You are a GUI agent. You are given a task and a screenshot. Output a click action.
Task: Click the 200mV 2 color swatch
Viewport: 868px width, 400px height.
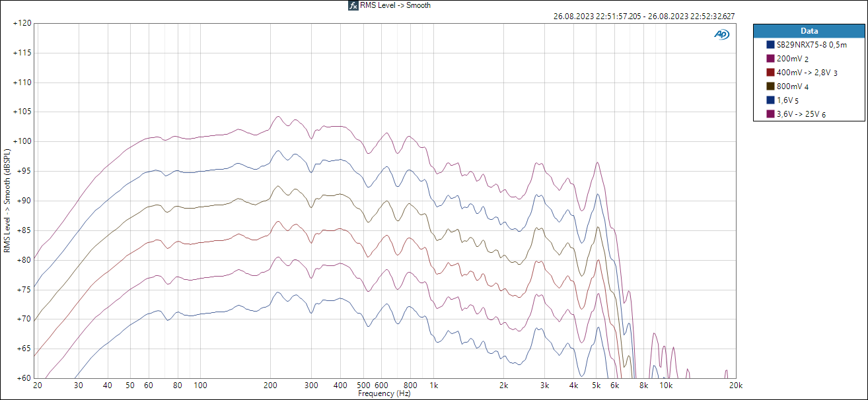coord(770,59)
